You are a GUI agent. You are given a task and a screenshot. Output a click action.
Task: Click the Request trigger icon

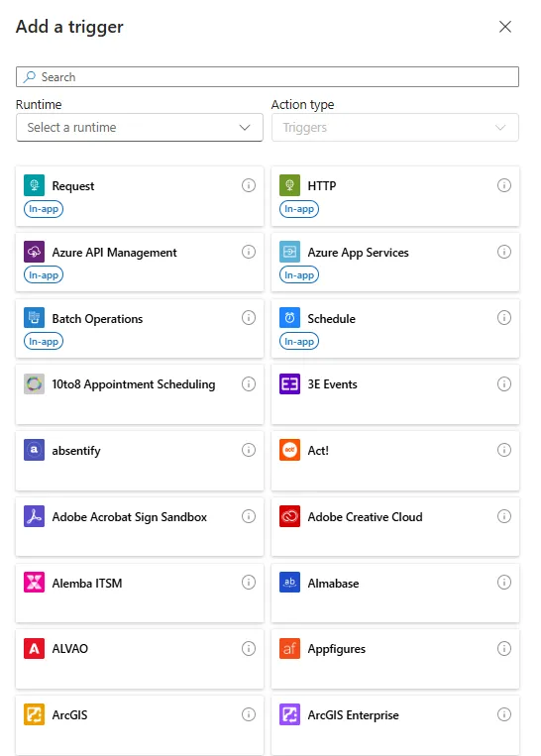tap(34, 185)
